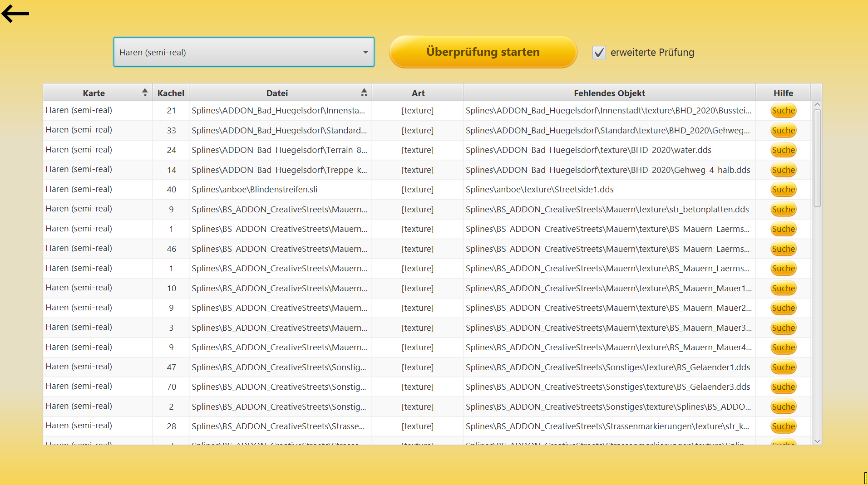Screen dimensions: 868x485
Task: Click the Hilfe column header
Action: [x=783, y=93]
